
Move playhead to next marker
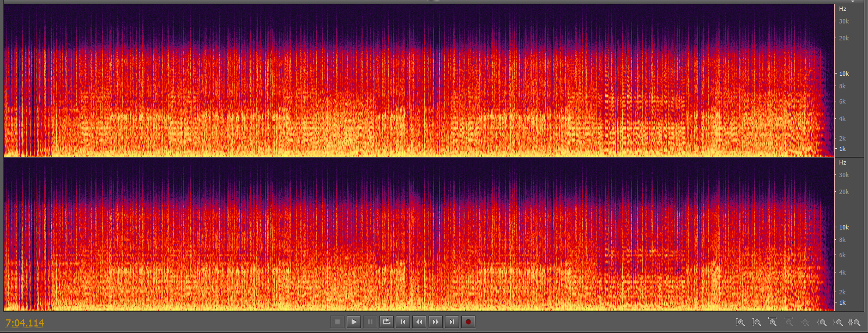coord(452,322)
